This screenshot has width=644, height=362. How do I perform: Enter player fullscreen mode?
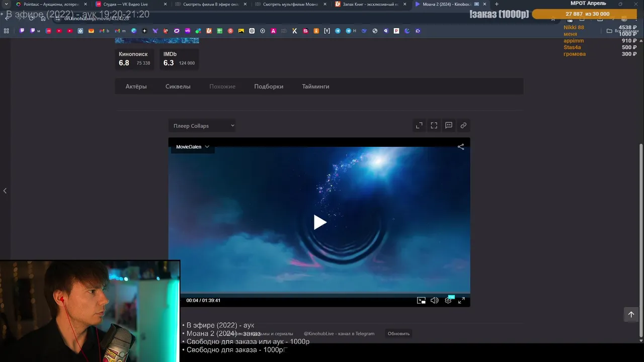tap(461, 301)
